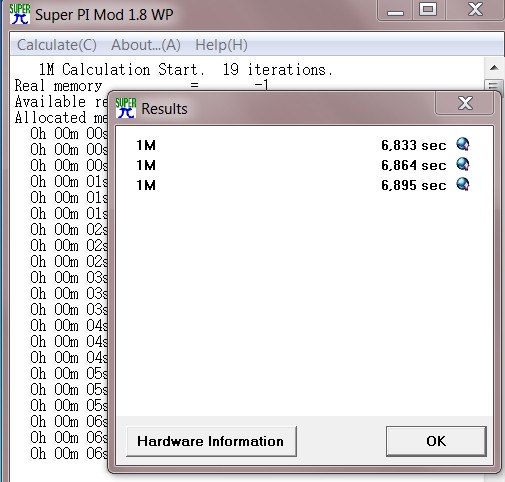This screenshot has height=482, width=505.
Task: Click the log scrollbar thumb
Action: click(x=494, y=86)
